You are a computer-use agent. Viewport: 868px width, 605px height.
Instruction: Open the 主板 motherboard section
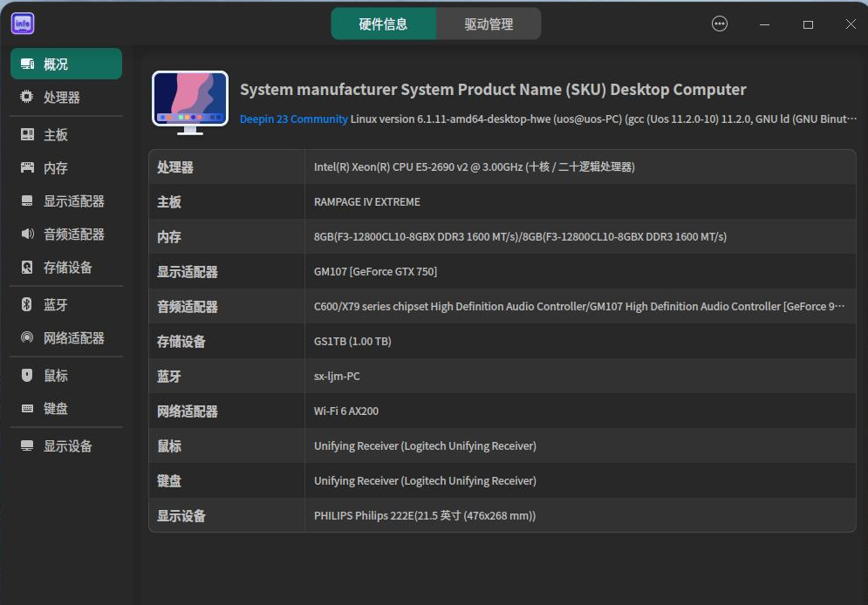[x=27, y=133]
